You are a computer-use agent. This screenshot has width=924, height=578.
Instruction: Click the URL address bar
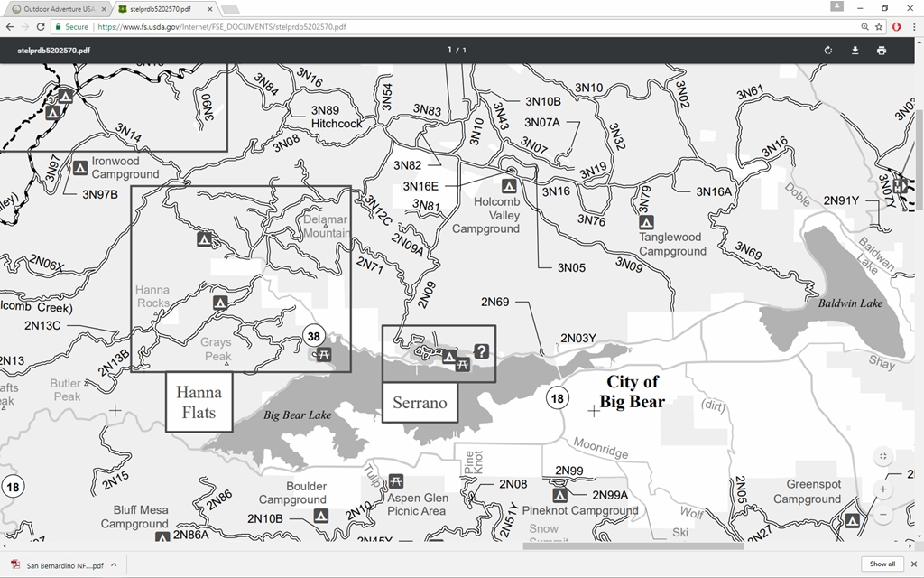tap(451, 27)
